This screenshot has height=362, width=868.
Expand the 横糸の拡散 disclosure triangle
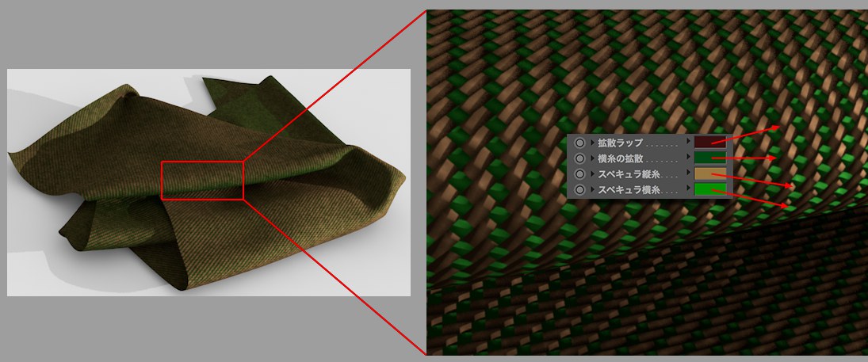pyautogui.click(x=592, y=158)
